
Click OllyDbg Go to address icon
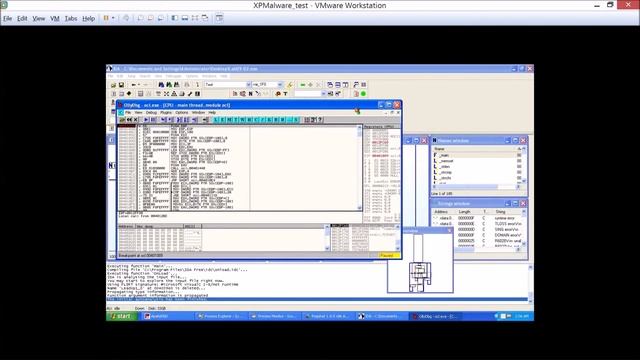205,120
